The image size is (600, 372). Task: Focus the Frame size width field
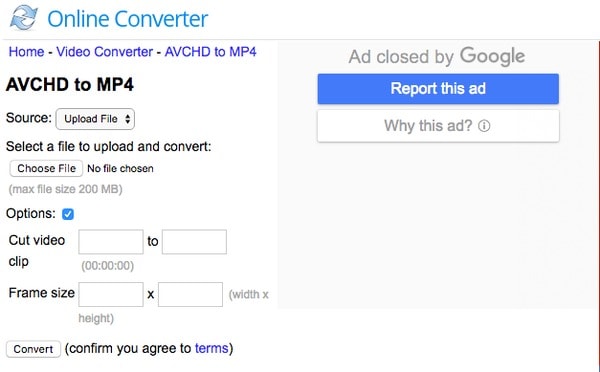coord(111,294)
